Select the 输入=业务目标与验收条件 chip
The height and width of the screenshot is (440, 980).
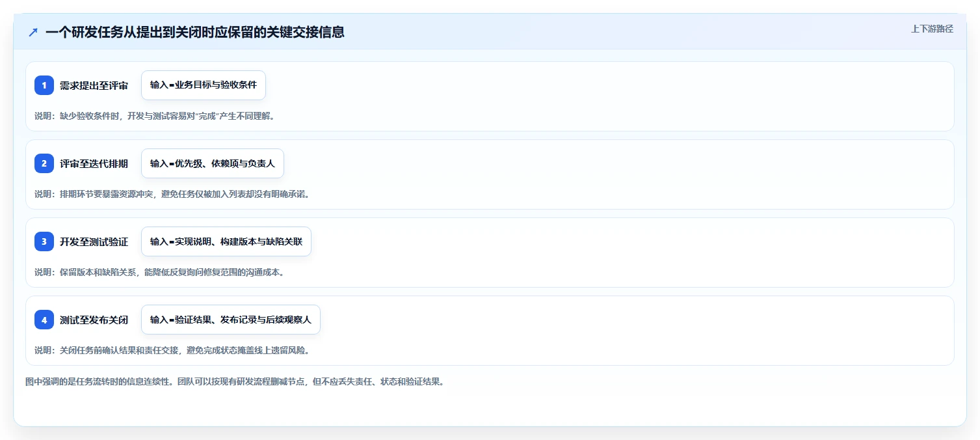pyautogui.click(x=204, y=85)
